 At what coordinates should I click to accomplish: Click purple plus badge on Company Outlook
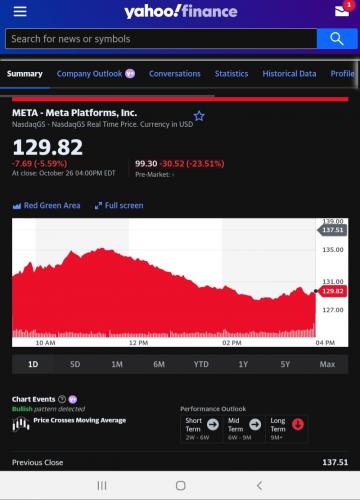click(130, 74)
